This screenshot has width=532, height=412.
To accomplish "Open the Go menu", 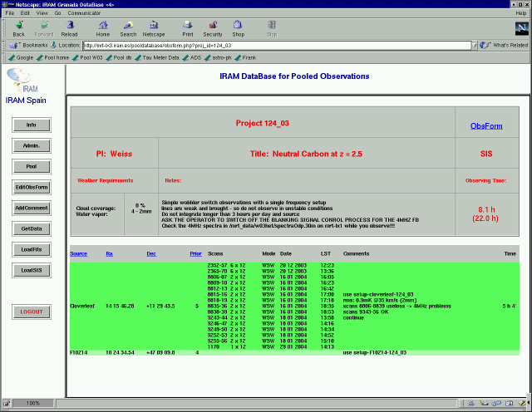I will click(57, 13).
